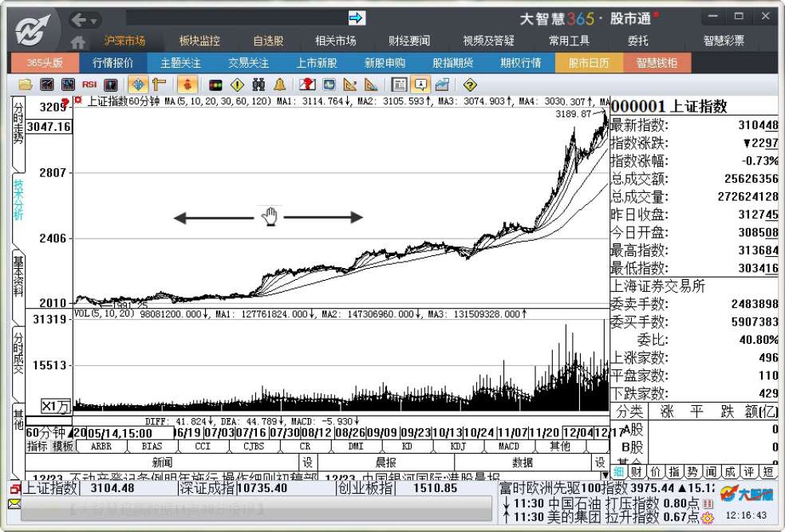This screenshot has height=532, width=785.
Task: Click the orange up-down arrow toolbar icon
Action: [x=187, y=85]
